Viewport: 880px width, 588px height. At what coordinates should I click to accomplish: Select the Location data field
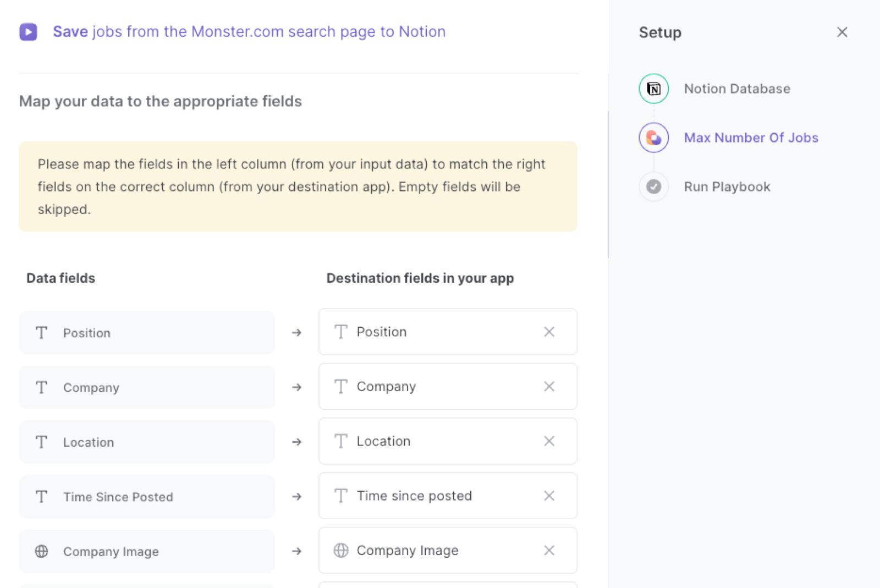pyautogui.click(x=147, y=442)
